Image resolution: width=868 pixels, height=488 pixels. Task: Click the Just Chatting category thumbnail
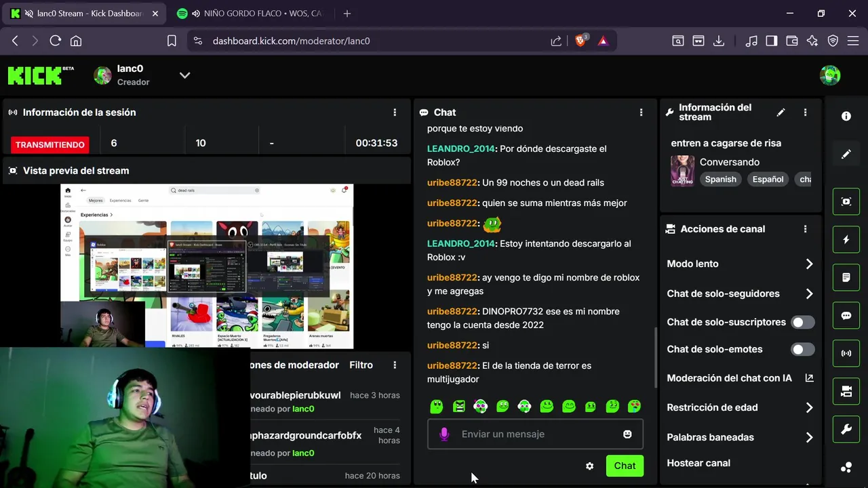pos(682,171)
